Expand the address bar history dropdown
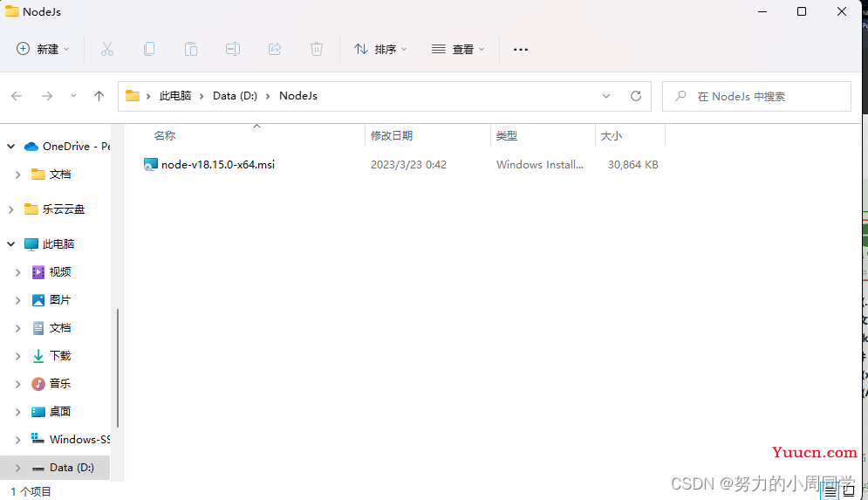 click(606, 96)
